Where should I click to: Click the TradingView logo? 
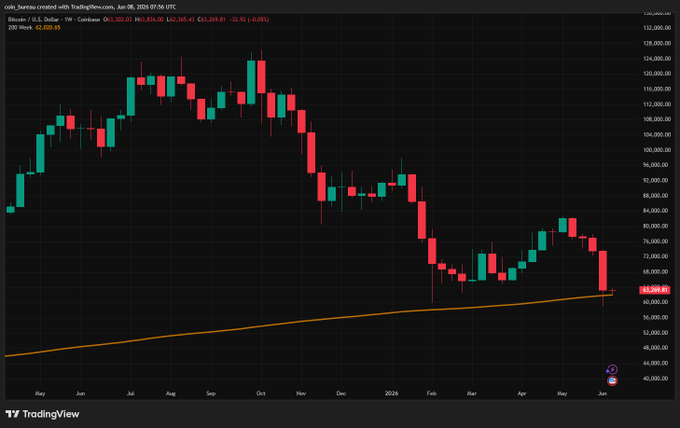point(42,414)
